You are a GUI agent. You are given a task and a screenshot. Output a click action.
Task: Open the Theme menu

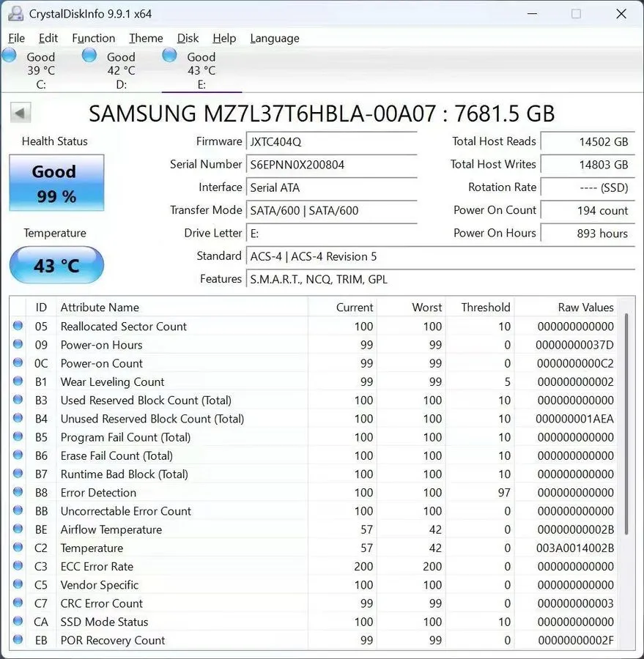(146, 38)
